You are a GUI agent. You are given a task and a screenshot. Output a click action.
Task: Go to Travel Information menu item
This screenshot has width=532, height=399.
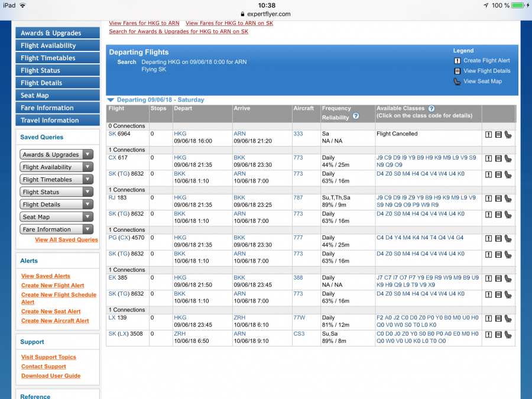point(57,121)
